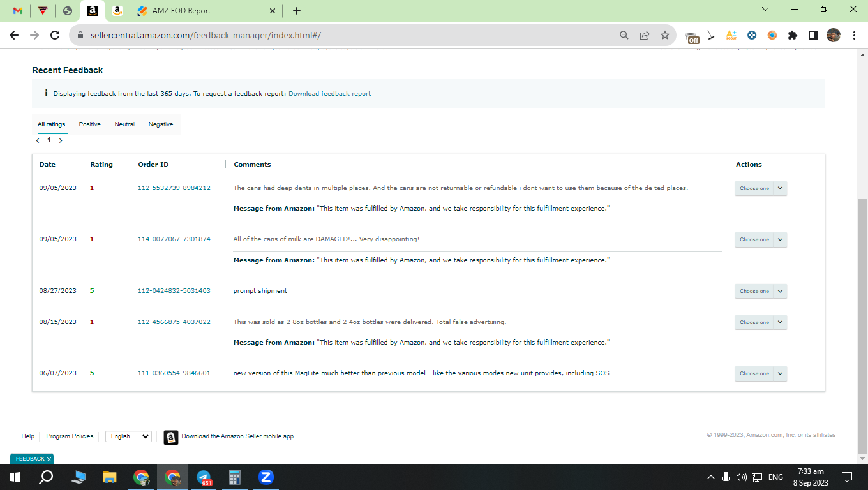The image size is (868, 490).
Task: Open Windows taskbar search
Action: (46, 477)
